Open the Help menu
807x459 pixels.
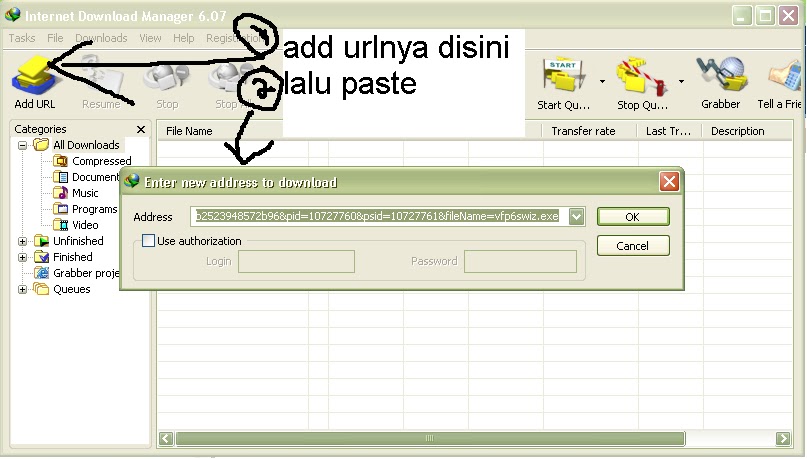184,38
